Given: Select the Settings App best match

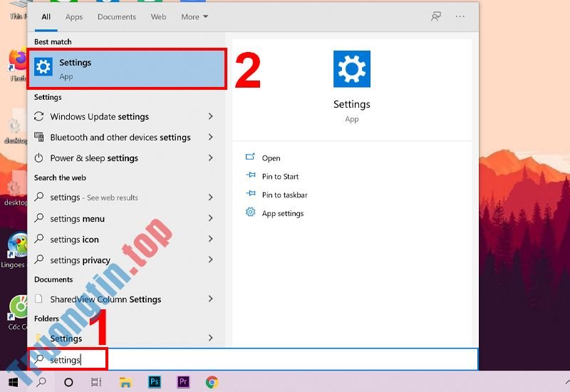Looking at the screenshot, I should [127, 68].
